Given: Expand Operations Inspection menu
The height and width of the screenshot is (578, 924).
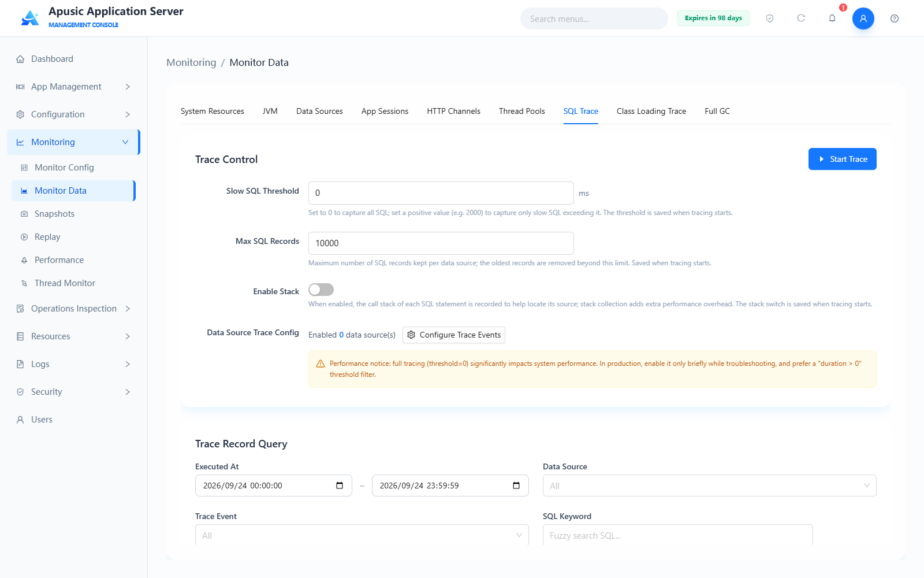Looking at the screenshot, I should pyautogui.click(x=73, y=309).
